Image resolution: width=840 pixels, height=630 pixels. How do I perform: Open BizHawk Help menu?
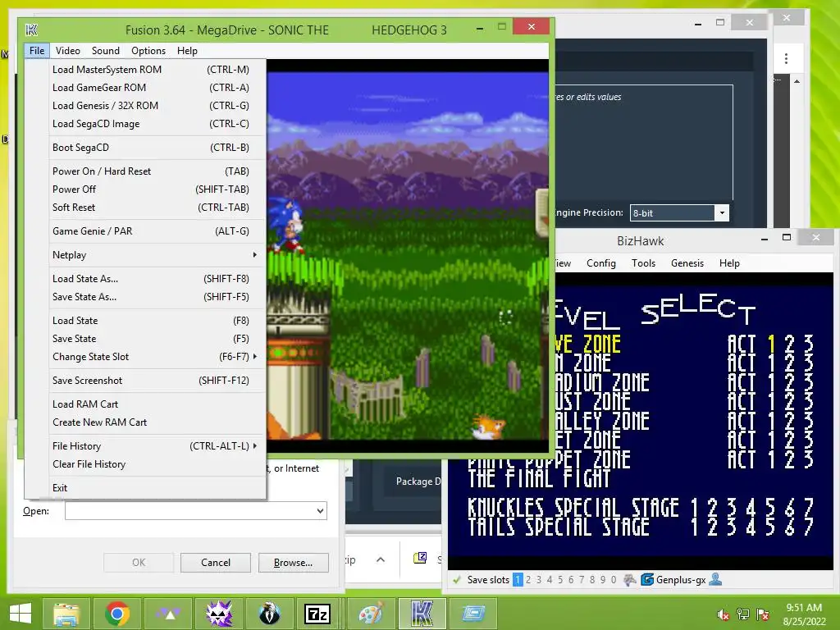point(729,263)
